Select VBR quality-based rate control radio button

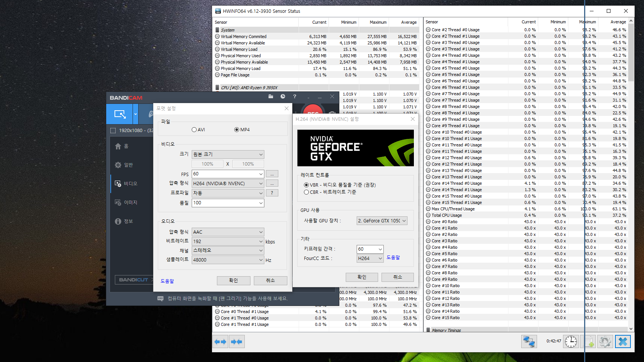[x=306, y=185]
